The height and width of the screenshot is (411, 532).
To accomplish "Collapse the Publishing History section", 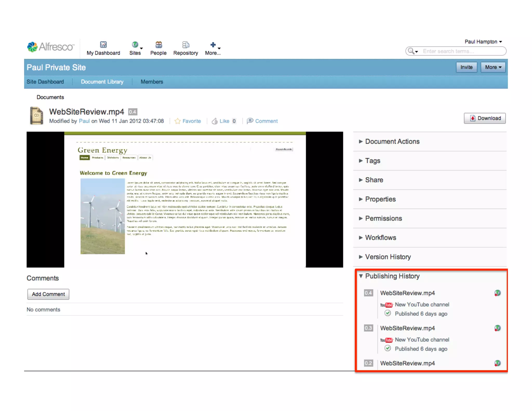I will coord(361,276).
